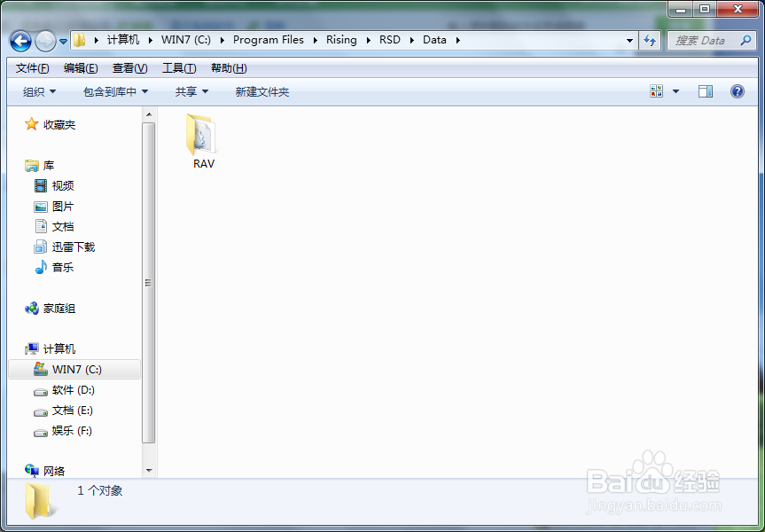
Task: Navigate to Program Files breadcrumb
Action: click(269, 40)
